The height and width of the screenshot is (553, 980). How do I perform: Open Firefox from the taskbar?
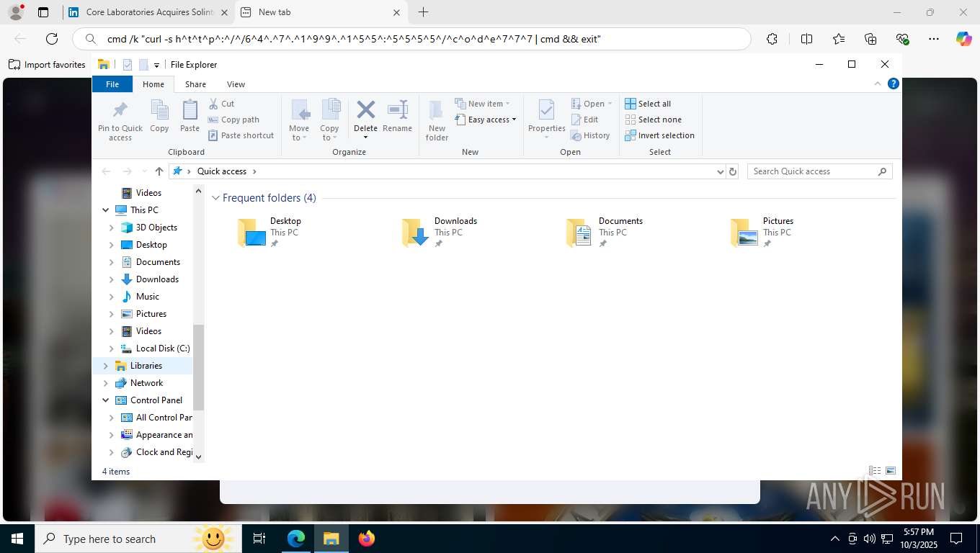[367, 539]
